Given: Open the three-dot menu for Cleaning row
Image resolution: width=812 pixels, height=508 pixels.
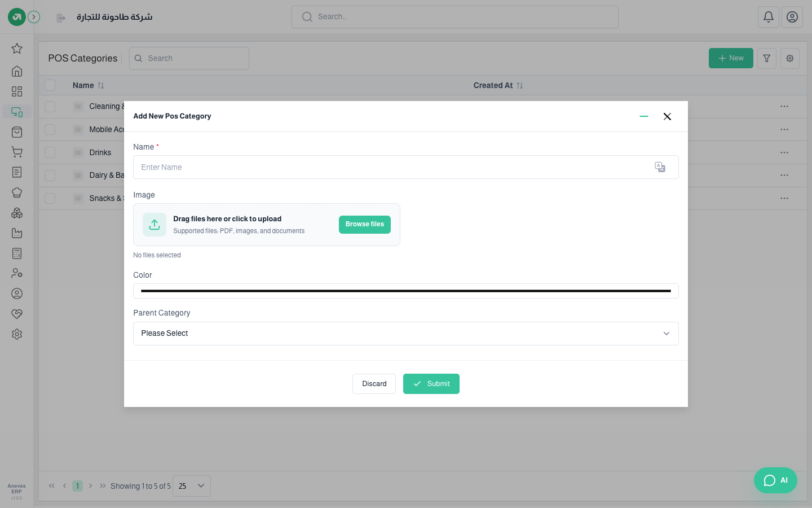Looking at the screenshot, I should (x=784, y=106).
